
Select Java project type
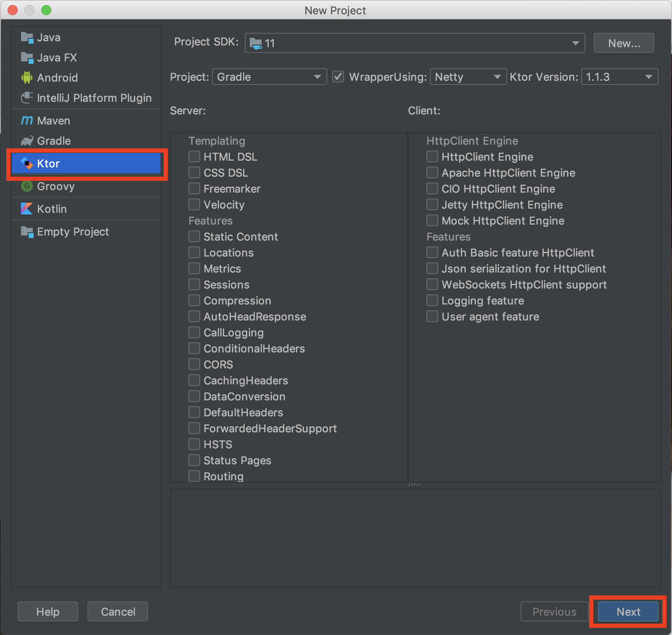86,38
